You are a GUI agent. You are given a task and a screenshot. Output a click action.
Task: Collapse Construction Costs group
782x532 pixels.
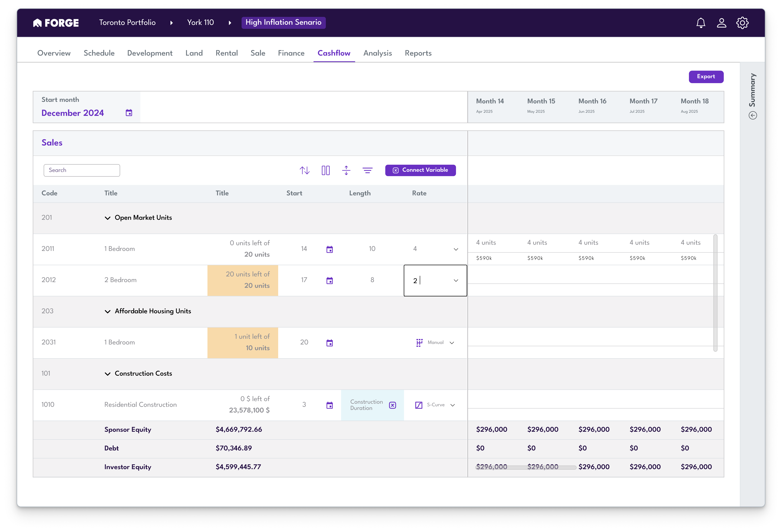(x=108, y=374)
